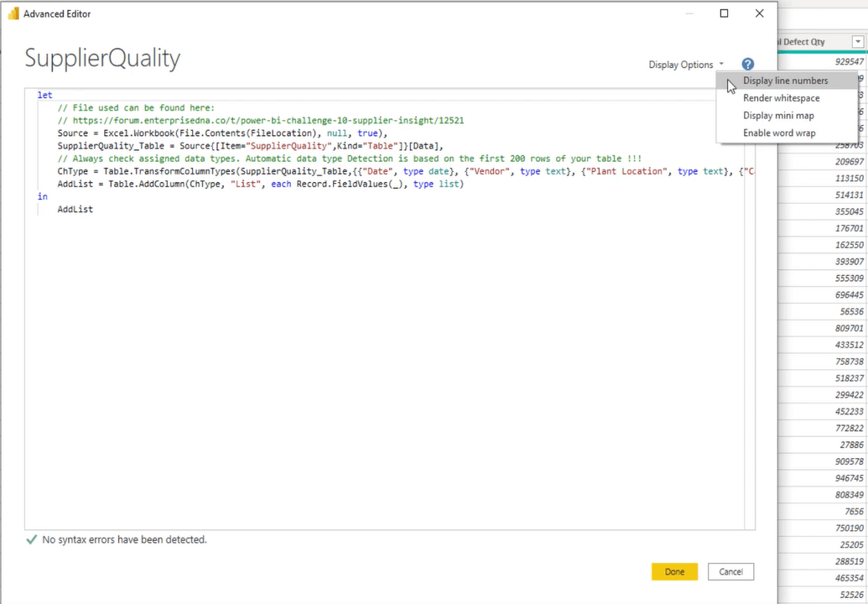Toggle Display line numbers option
This screenshot has width=868, height=604.
click(787, 81)
